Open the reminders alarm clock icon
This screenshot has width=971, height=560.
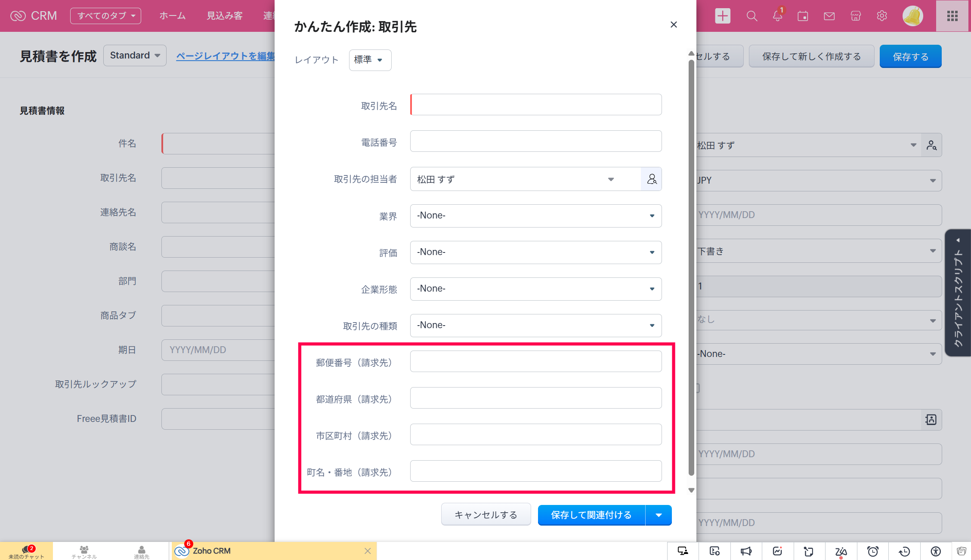(872, 551)
